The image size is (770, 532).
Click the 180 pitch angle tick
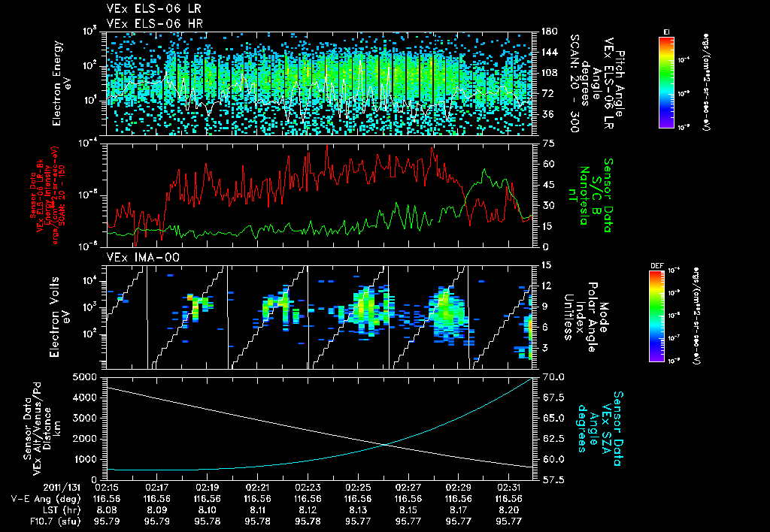(x=549, y=32)
